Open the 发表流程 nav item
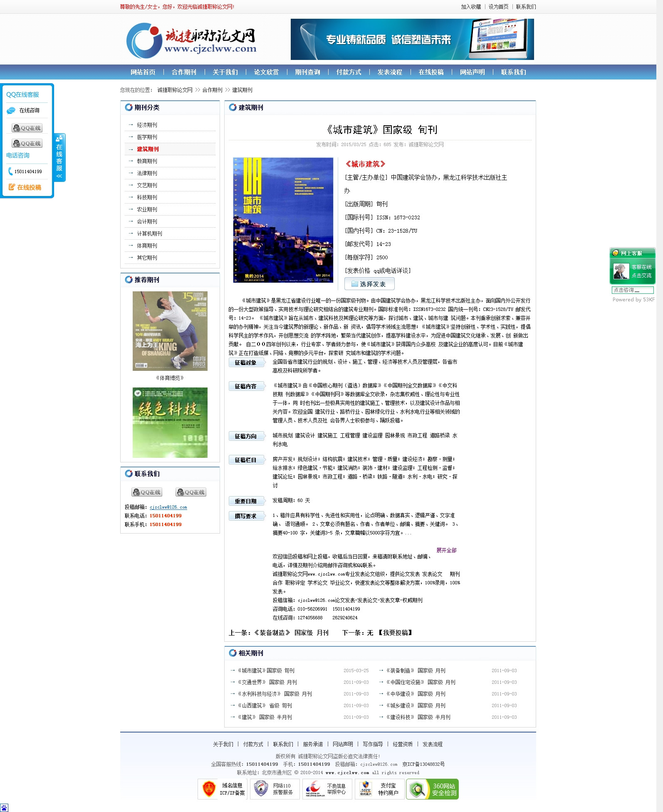This screenshot has height=812, width=663. [x=390, y=72]
